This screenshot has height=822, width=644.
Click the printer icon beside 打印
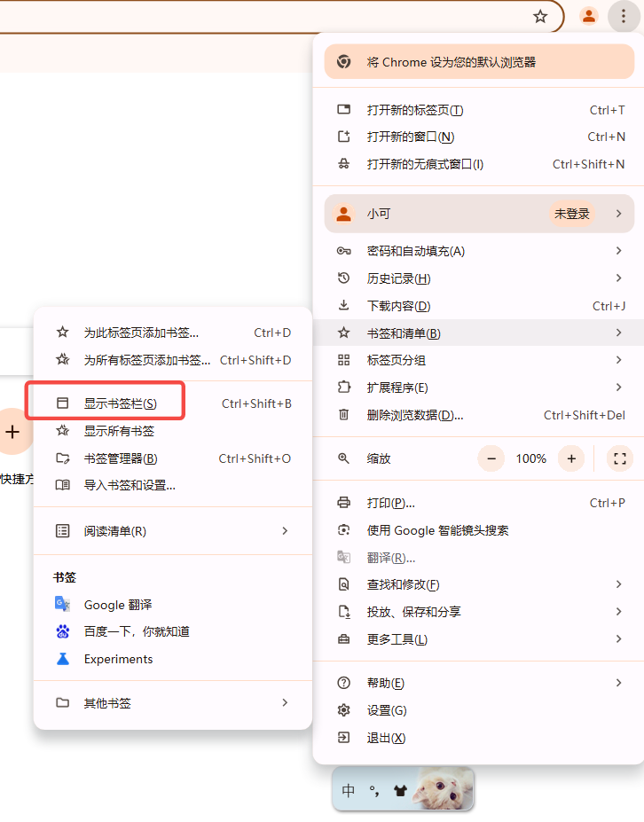point(343,503)
